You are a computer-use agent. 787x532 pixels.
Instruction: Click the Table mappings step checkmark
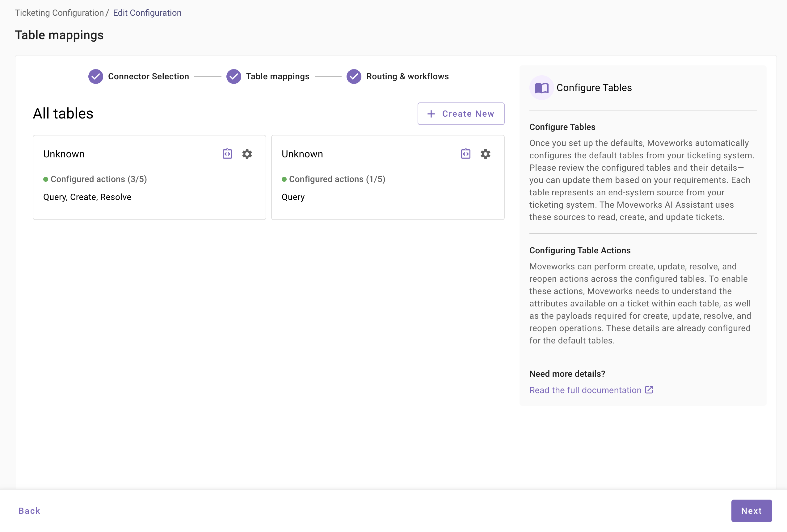coord(234,77)
